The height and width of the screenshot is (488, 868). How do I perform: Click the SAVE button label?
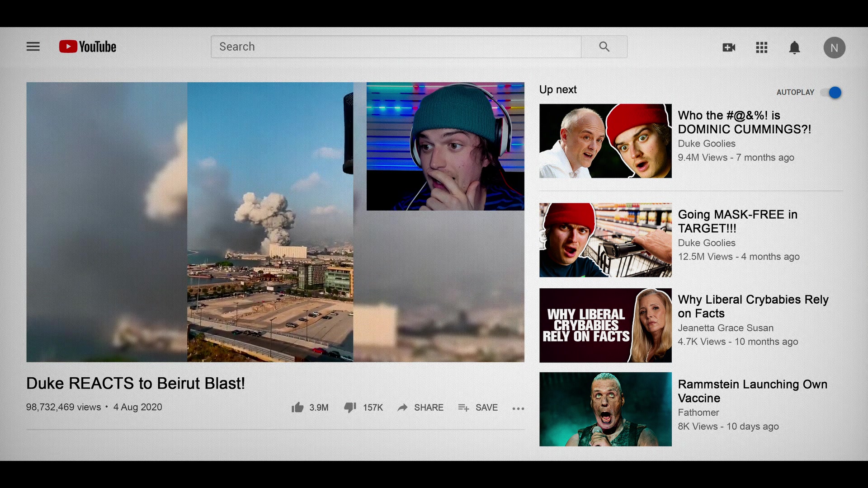[486, 408]
